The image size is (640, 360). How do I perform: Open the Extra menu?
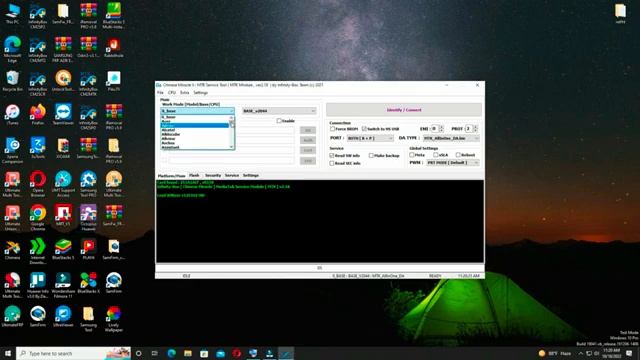(184, 93)
